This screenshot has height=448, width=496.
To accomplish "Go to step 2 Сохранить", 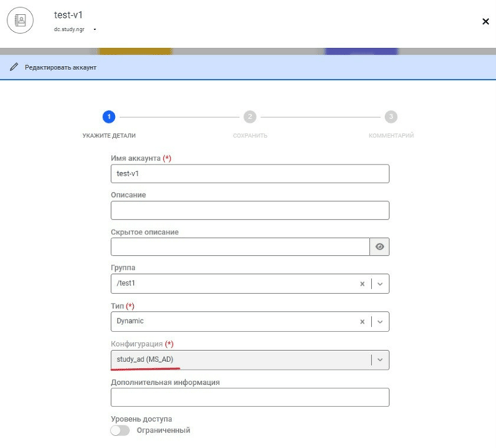I will tap(250, 117).
